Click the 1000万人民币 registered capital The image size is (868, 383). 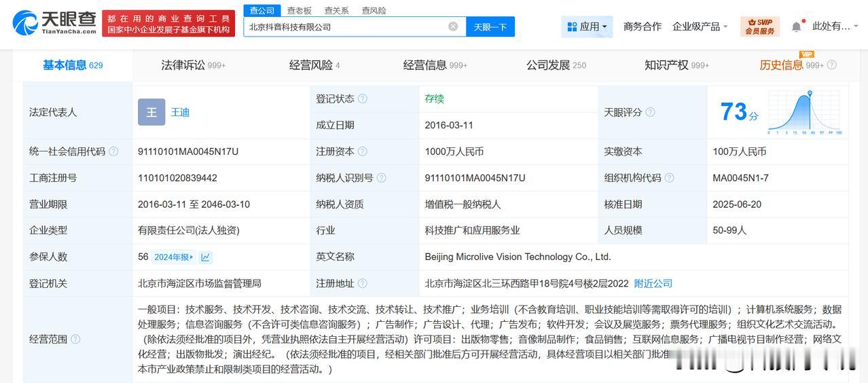point(454,151)
